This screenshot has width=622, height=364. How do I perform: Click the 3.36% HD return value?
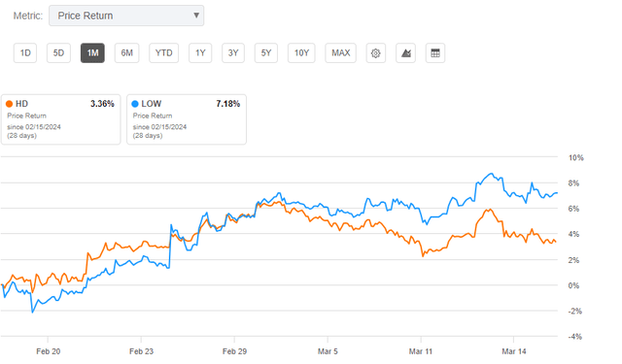coord(102,104)
